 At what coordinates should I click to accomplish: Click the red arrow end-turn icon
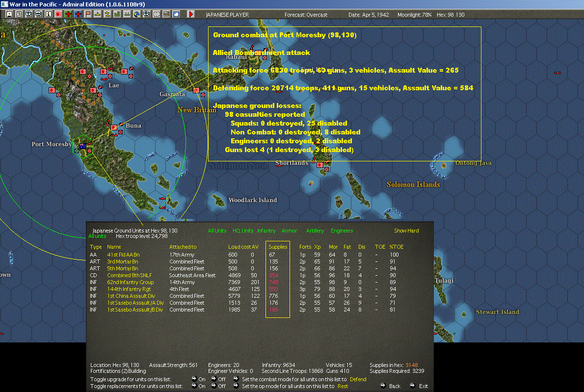click(191, 14)
